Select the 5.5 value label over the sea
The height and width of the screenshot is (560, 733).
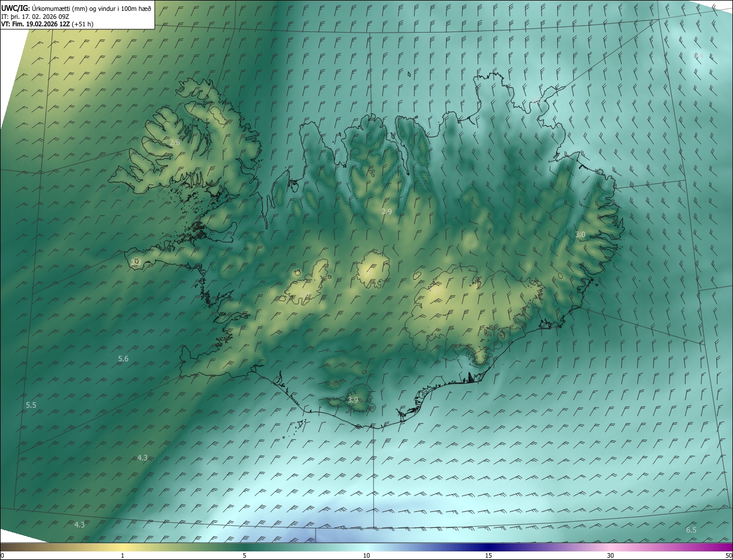pyautogui.click(x=31, y=405)
